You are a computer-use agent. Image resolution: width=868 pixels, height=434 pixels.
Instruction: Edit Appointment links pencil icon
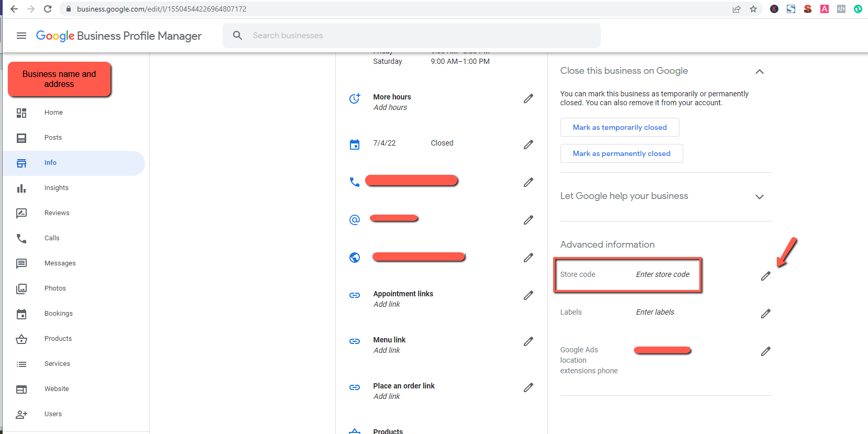pyautogui.click(x=529, y=295)
